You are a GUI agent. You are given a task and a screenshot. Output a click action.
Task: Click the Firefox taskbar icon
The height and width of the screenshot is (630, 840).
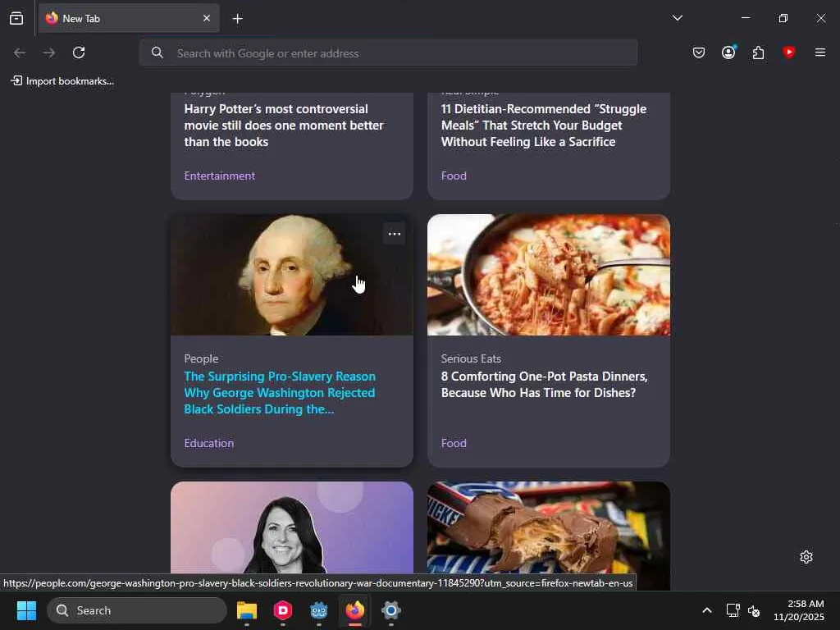click(354, 610)
